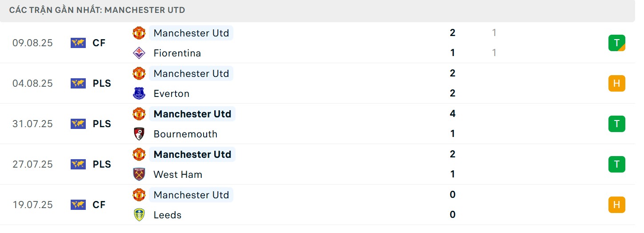This screenshot has height=233, width=644.
Task: Click Manchester Utd crest in Fiorentina match
Action: [139, 33]
